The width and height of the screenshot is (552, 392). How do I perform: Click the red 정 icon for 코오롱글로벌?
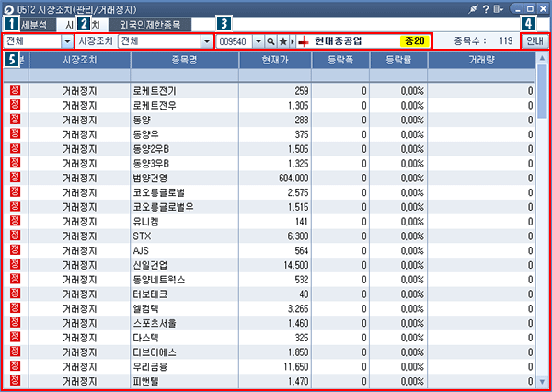pos(15,192)
